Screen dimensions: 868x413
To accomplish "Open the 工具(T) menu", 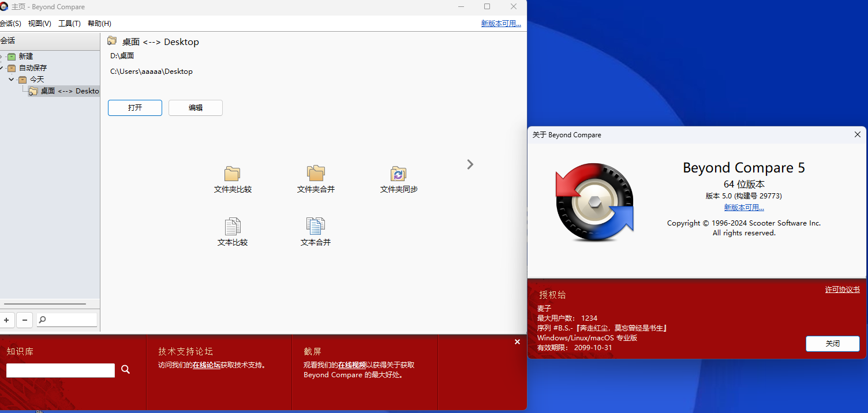I will (69, 24).
